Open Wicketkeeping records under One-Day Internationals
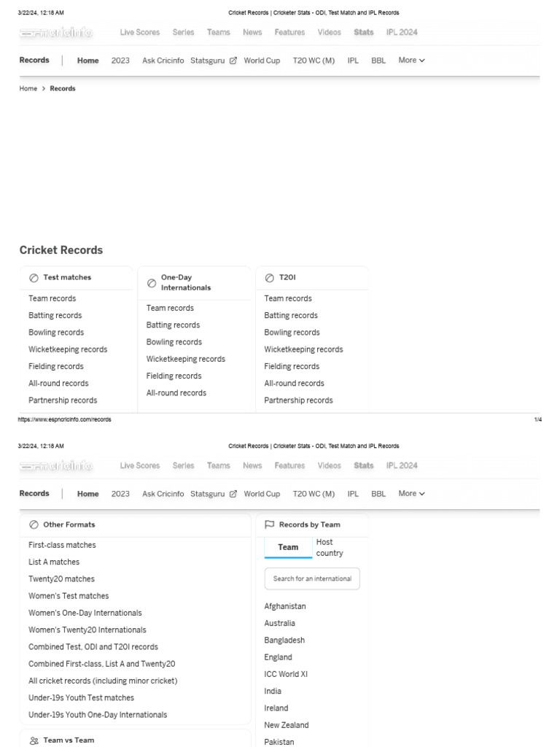The image size is (560, 747). pos(185,359)
